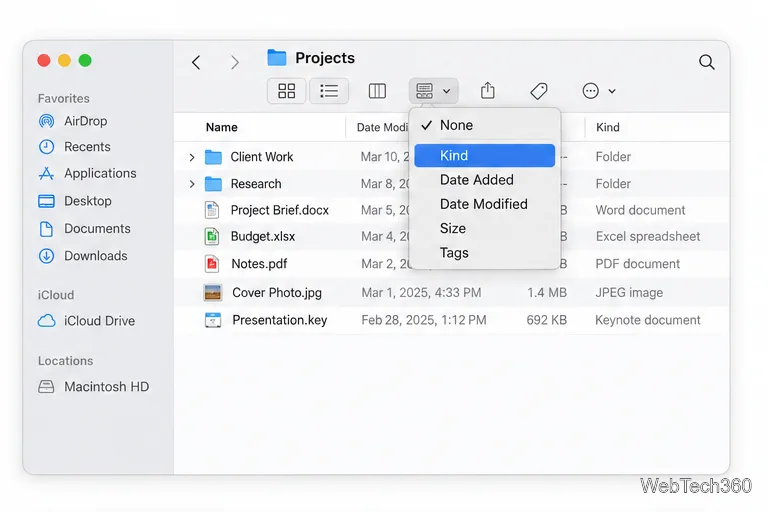
Task: Click the 'Presentation.key' file name
Action: tap(280, 320)
